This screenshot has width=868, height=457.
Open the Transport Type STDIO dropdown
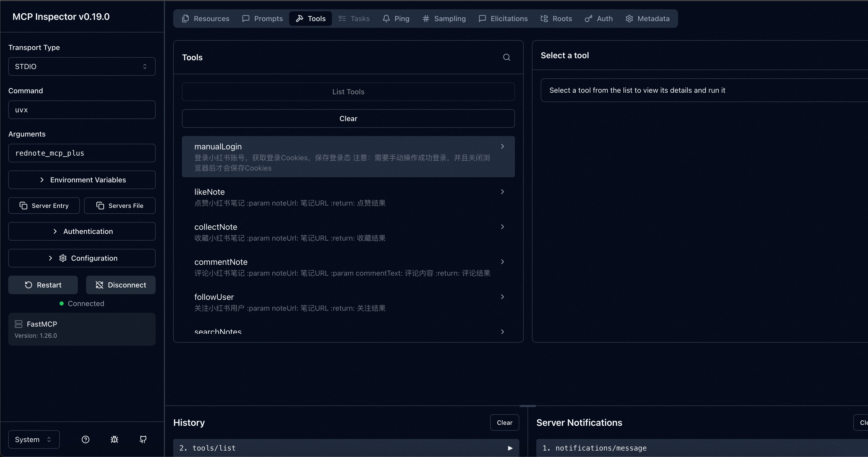pos(81,66)
